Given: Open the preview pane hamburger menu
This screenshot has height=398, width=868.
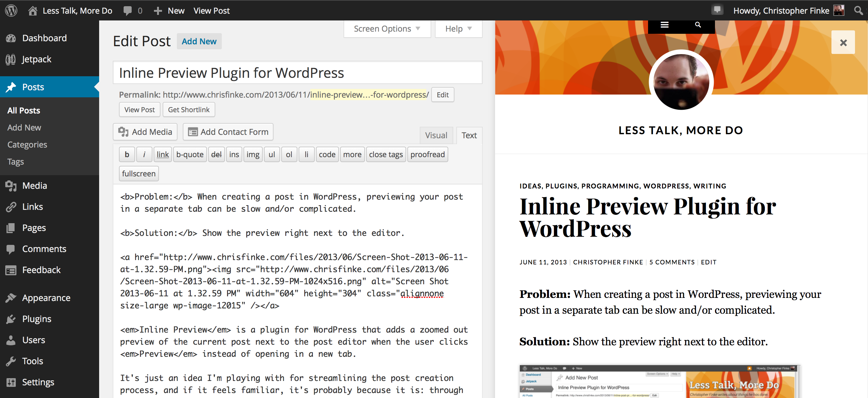Looking at the screenshot, I should [x=664, y=24].
